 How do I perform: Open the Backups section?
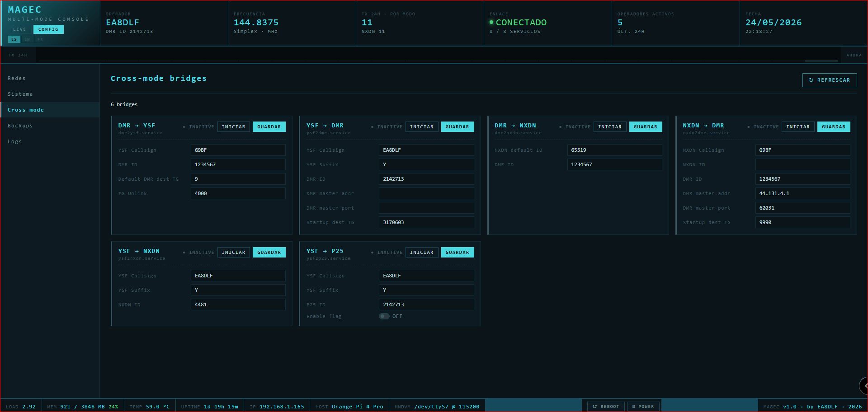(x=50, y=126)
